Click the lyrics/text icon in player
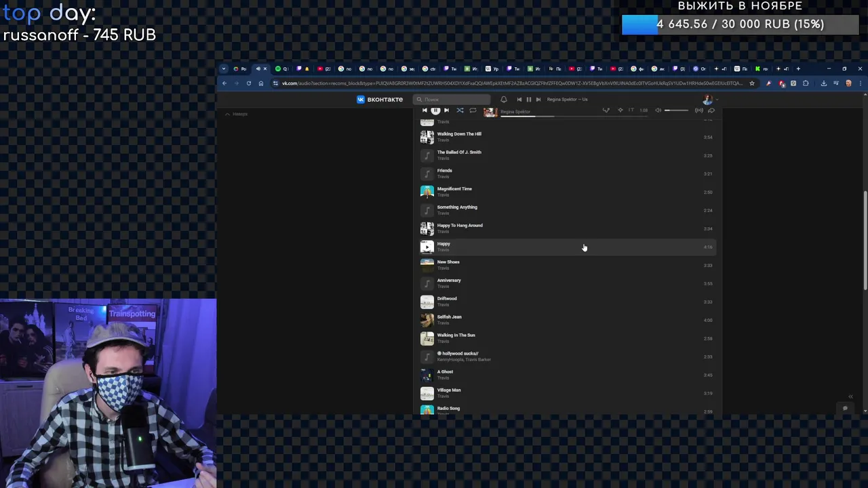The height and width of the screenshot is (488, 868). 631,110
